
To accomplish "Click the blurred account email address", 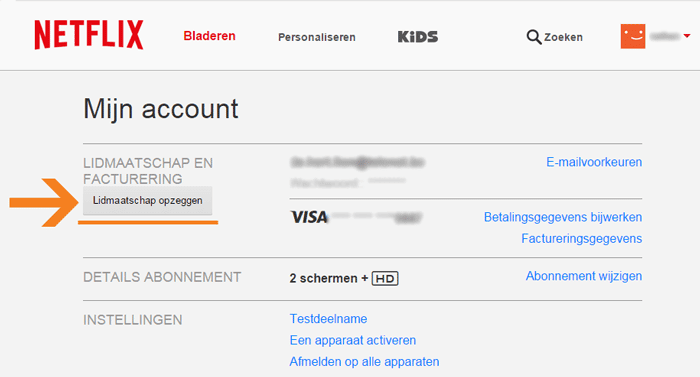I will point(357,162).
